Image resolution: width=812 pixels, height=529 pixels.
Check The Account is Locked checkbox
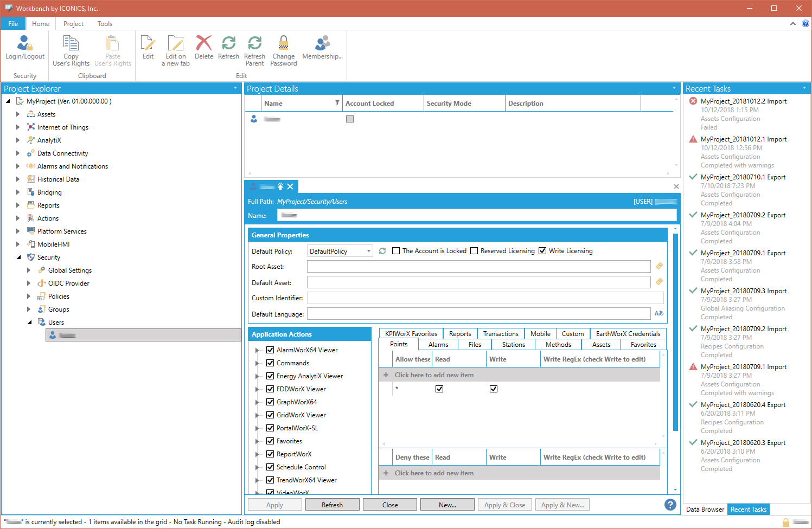(396, 251)
